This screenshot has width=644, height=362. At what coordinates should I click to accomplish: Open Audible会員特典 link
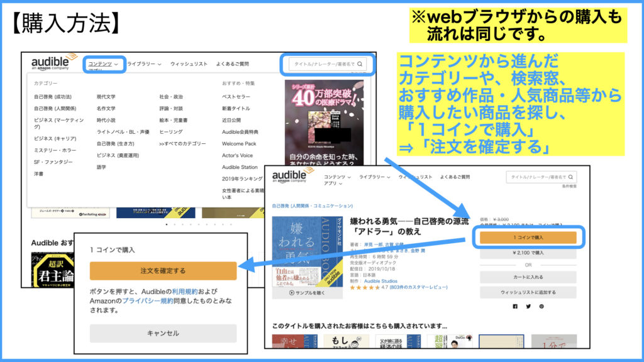(x=240, y=132)
